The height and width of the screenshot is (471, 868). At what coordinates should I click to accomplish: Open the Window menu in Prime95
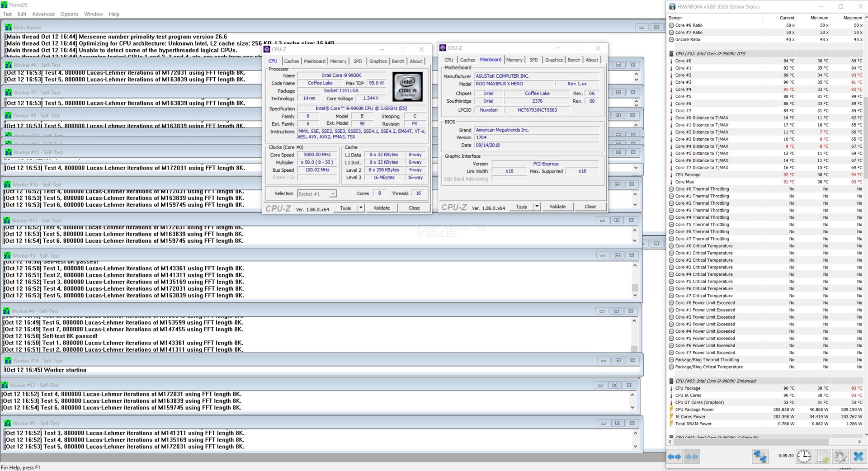[x=94, y=14]
